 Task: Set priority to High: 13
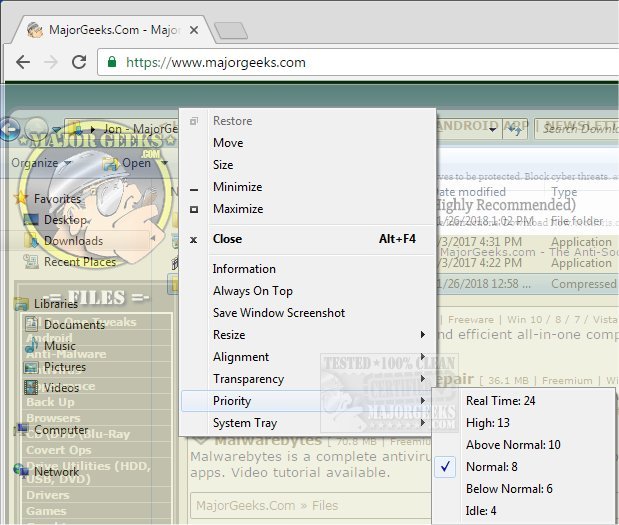[x=523, y=423]
